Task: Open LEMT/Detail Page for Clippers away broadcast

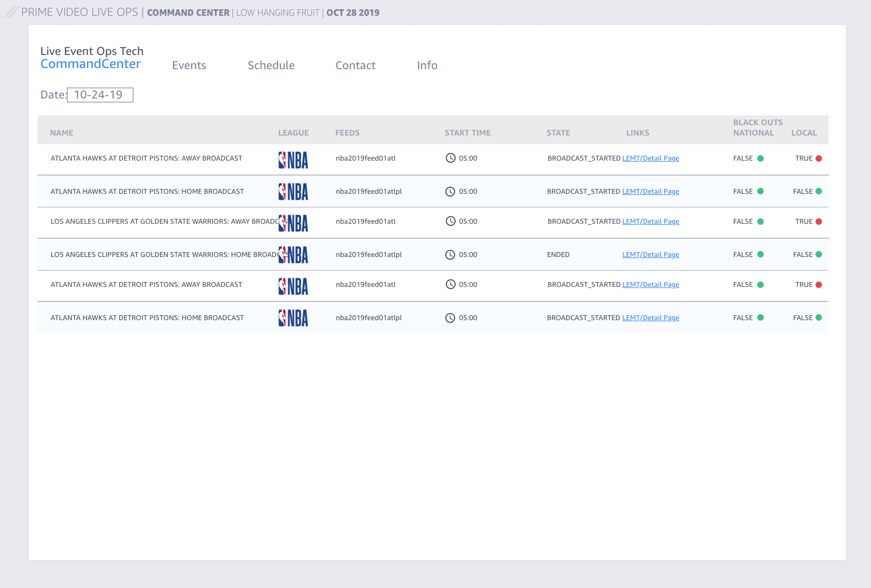Action: click(x=651, y=222)
